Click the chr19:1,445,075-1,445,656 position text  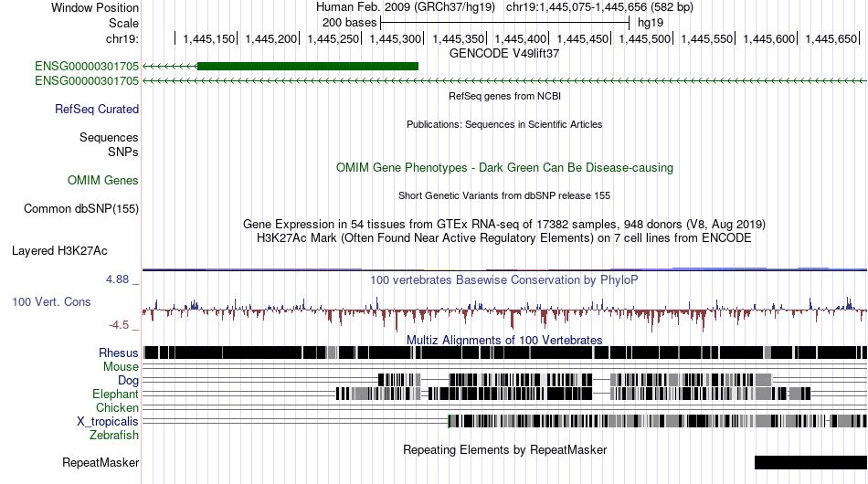pyautogui.click(x=599, y=7)
